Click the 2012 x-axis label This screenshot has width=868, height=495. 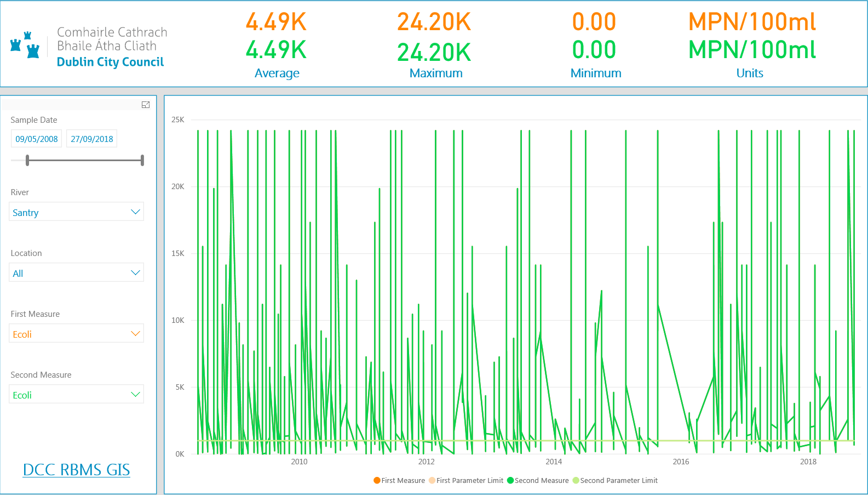tap(427, 462)
